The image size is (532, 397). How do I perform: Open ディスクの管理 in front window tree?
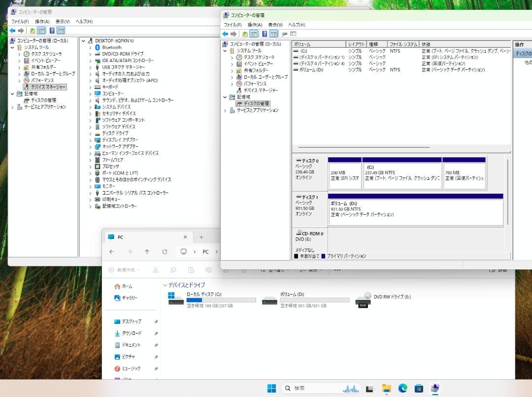tap(256, 103)
